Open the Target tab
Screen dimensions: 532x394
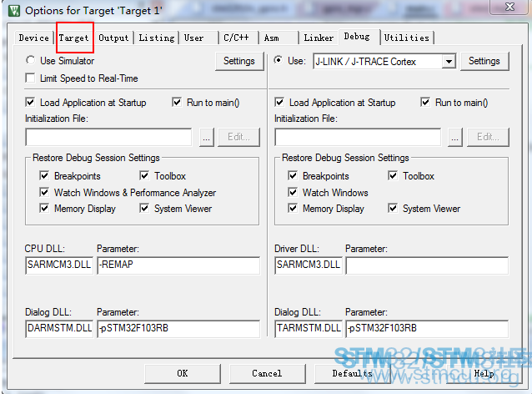pyautogui.click(x=74, y=38)
